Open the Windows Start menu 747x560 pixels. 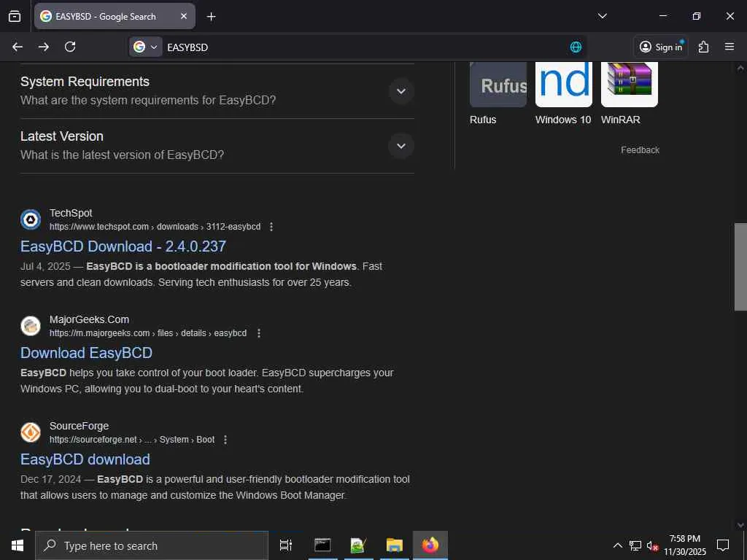18,545
